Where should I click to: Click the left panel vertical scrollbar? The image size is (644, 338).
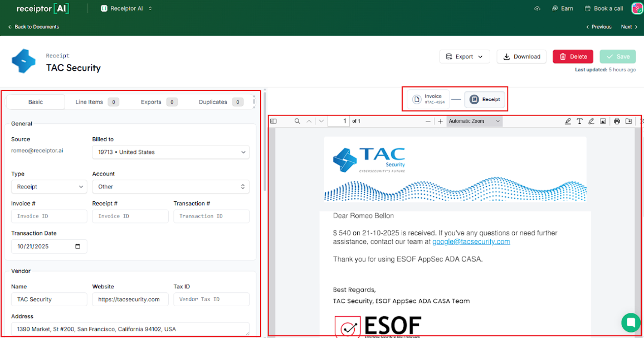click(x=265, y=142)
